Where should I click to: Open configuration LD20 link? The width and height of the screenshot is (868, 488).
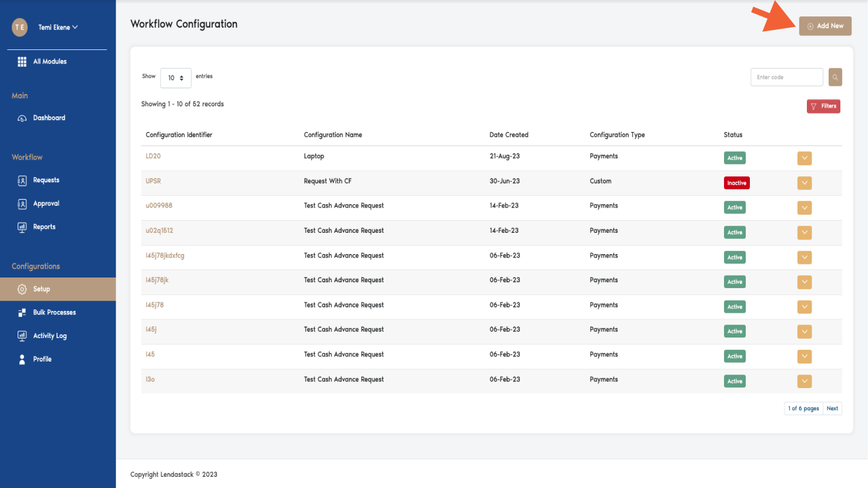coord(153,156)
